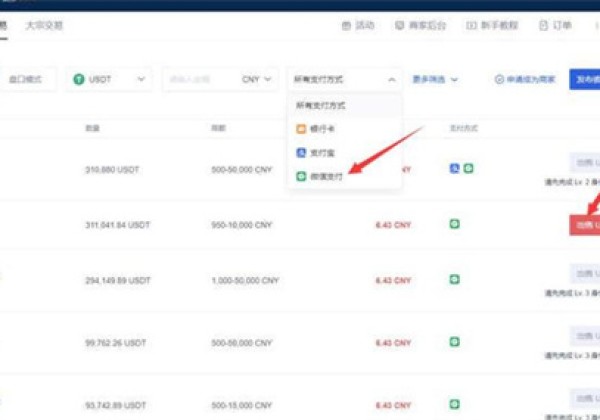This screenshot has width=600, height=420.
Task: Click the gift icon next to 活动
Action: 346,26
